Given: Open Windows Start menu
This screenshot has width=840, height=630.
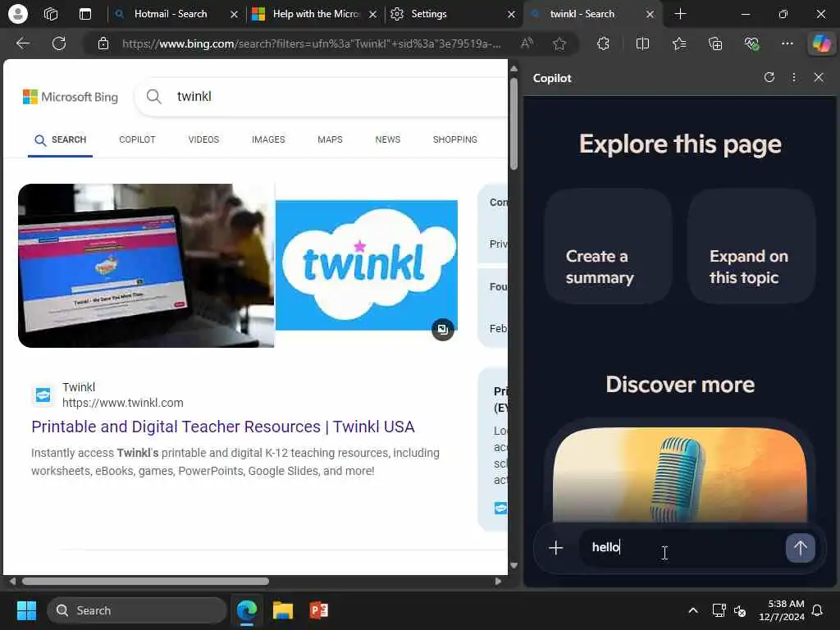Looking at the screenshot, I should point(26,610).
